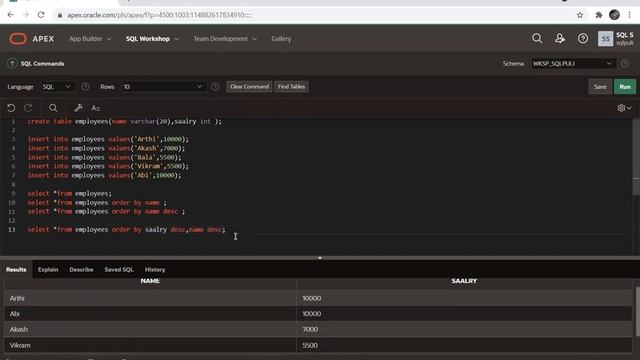Click the Find Tables button
The width and height of the screenshot is (640, 360).
click(x=291, y=87)
